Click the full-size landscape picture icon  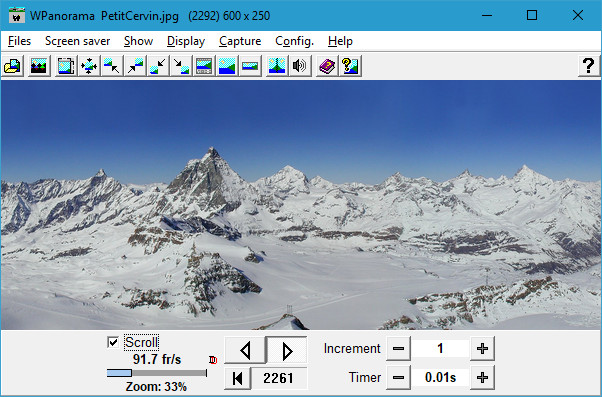click(x=227, y=66)
